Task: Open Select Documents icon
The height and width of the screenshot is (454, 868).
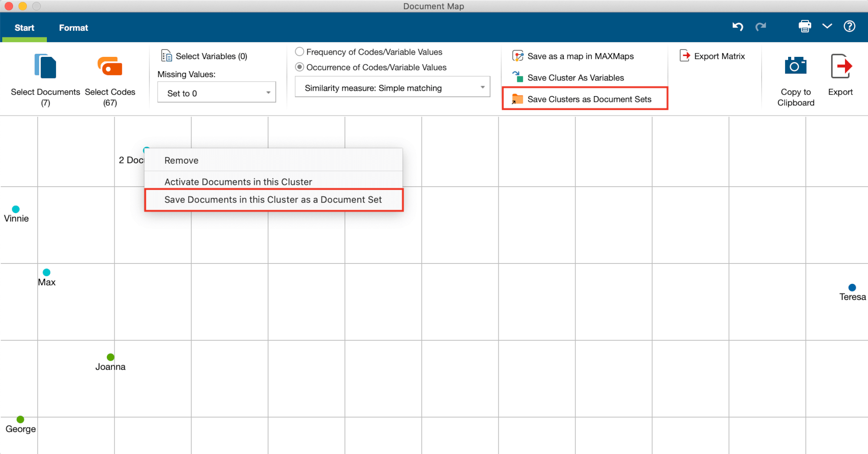Action: click(x=45, y=66)
